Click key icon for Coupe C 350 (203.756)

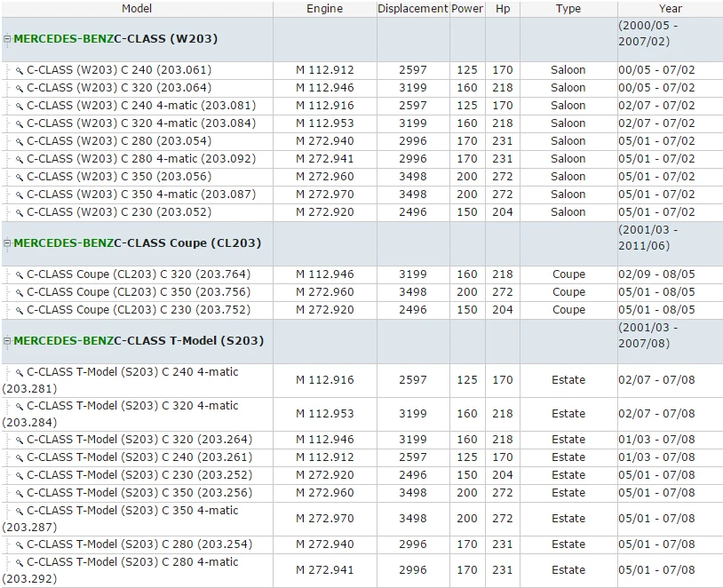point(20,293)
